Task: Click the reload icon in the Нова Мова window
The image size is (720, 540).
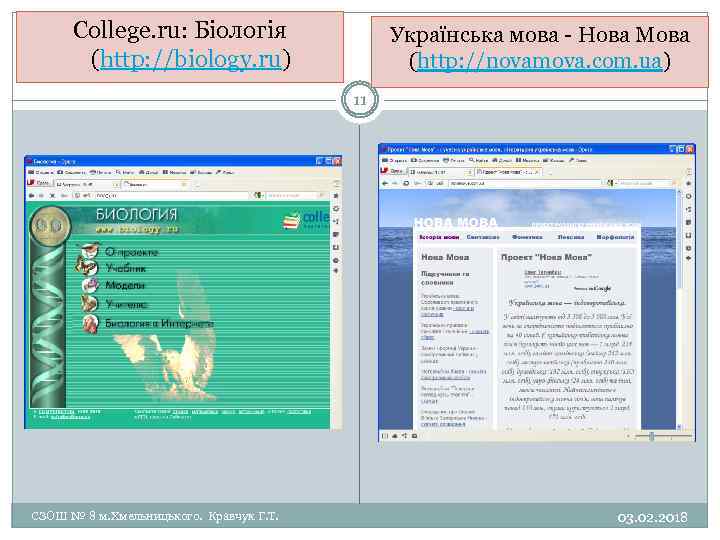Action: pyautogui.click(x=406, y=183)
